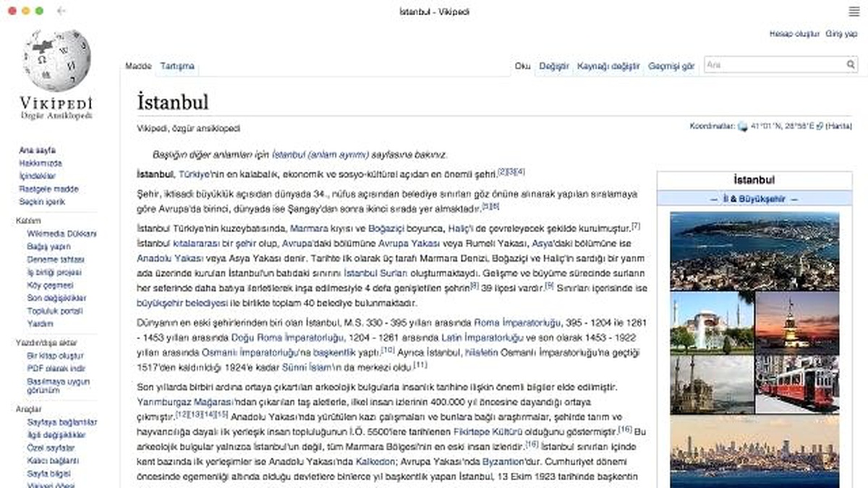Viewport: 868px width, 488px height.
Task: Click the globe icon next to Koordinatlar
Action: pyautogui.click(x=742, y=126)
